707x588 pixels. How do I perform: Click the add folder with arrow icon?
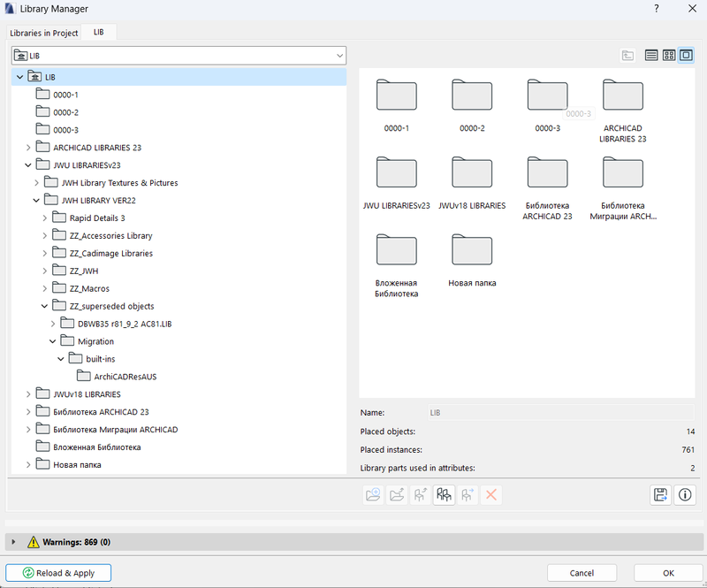397,495
